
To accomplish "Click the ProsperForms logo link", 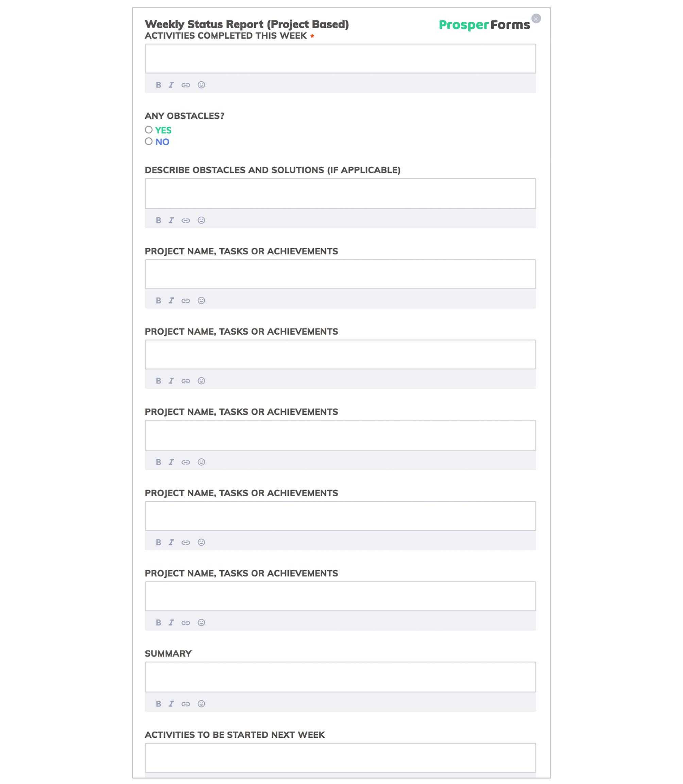I will (484, 25).
